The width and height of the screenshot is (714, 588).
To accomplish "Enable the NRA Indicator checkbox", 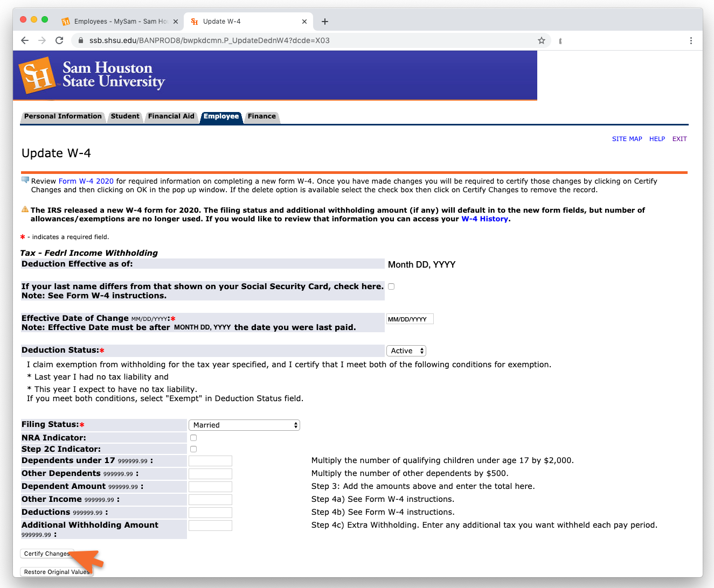I will (x=193, y=438).
